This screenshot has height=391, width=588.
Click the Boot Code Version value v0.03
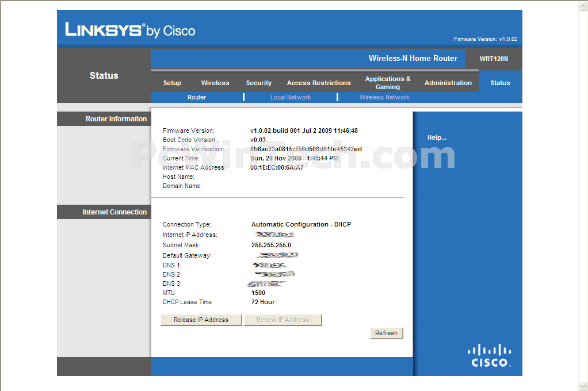point(258,140)
